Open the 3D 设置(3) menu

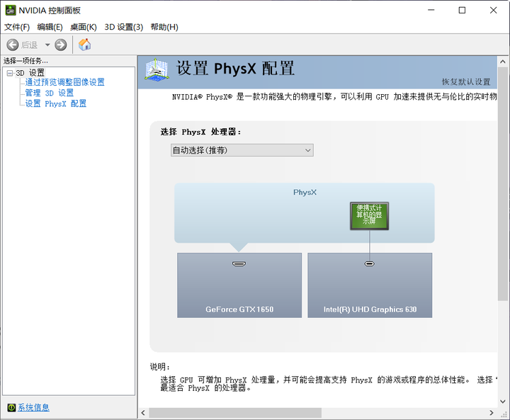tap(123, 27)
